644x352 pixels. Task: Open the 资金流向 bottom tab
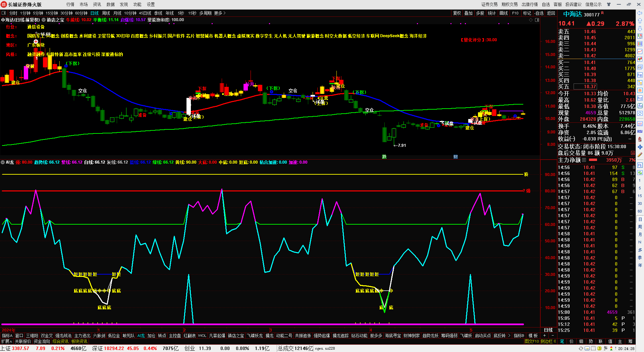(42, 341)
